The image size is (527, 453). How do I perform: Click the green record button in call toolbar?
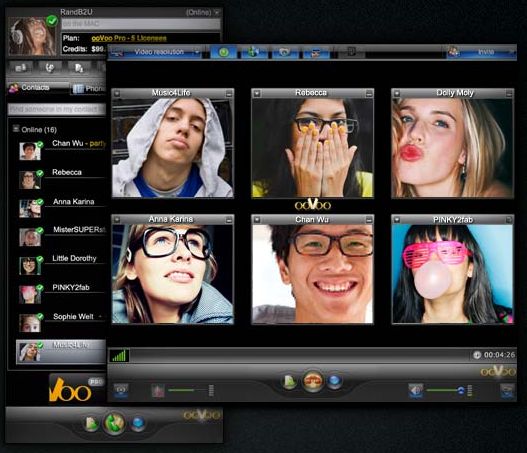click(x=224, y=52)
